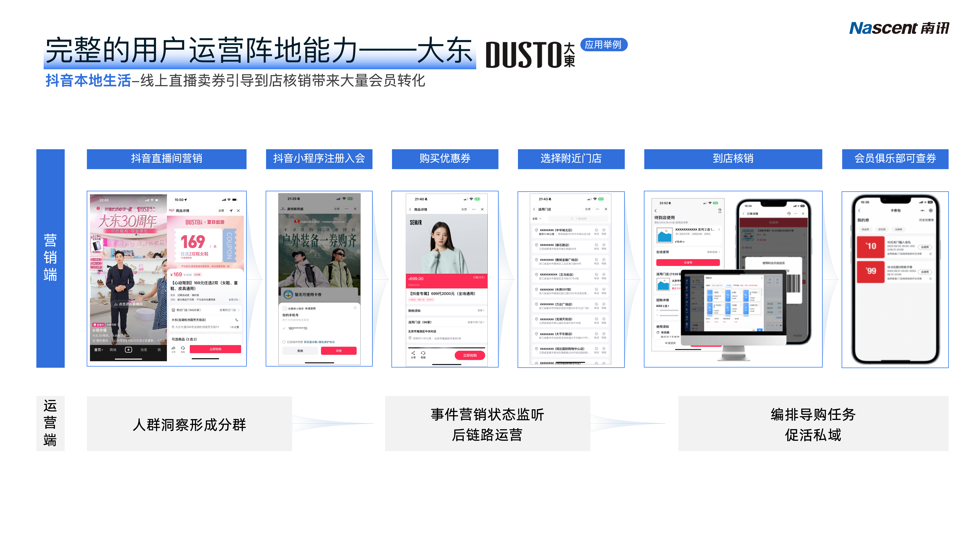
Task: Open the 客服 customer service icon on SEM/R page
Action: pyautogui.click(x=423, y=354)
